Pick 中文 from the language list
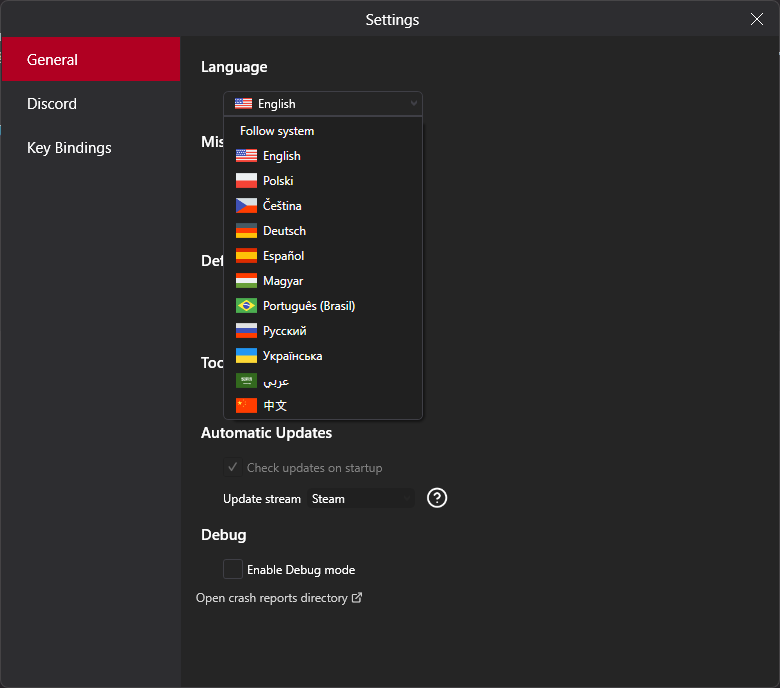The image size is (780, 688). point(275,406)
